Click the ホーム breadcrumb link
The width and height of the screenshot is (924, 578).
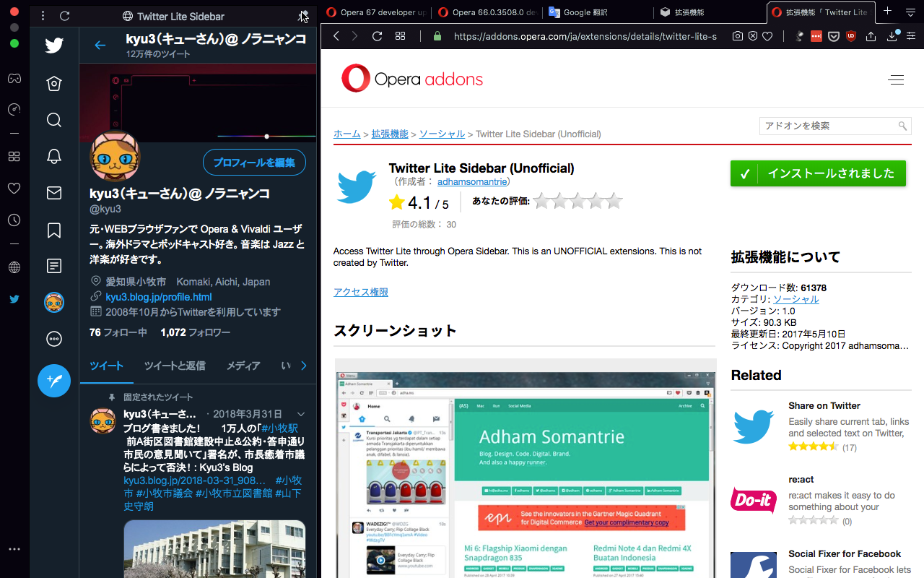[x=347, y=134]
